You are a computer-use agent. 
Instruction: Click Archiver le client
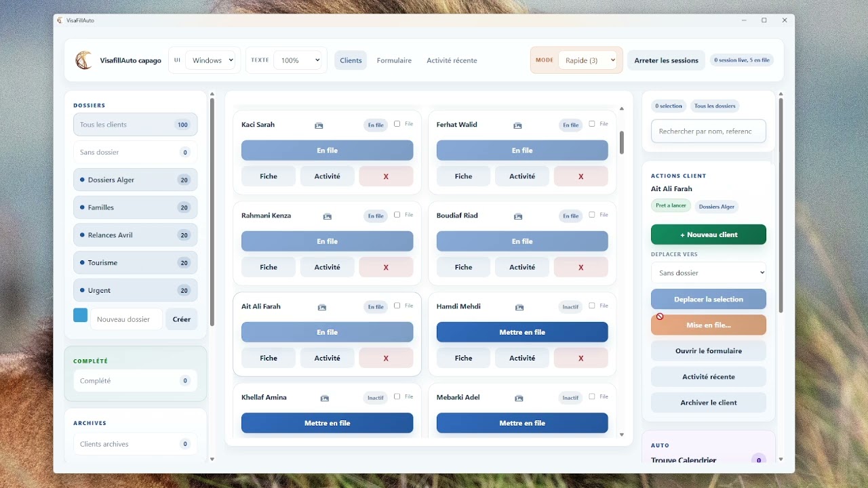709,403
